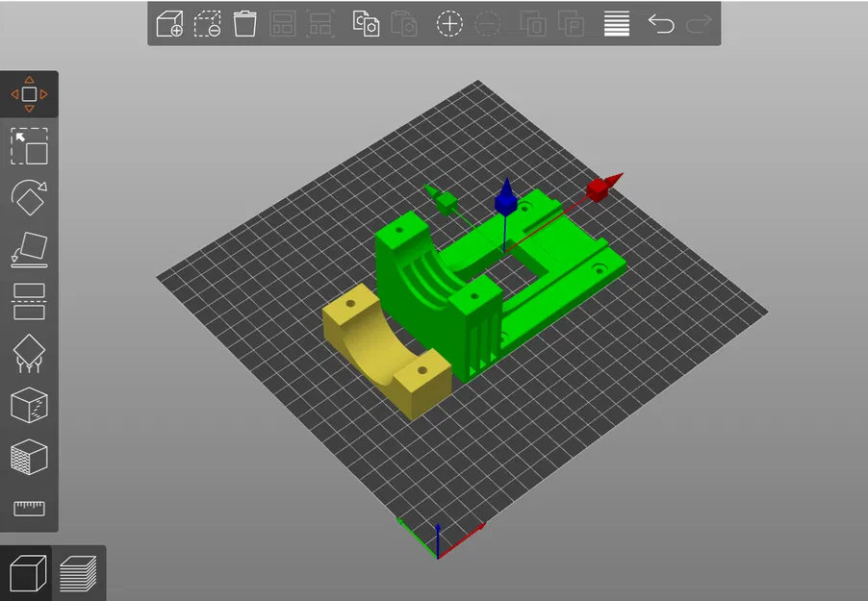
Task: Click the Arrange objects icon
Action: tap(283, 24)
